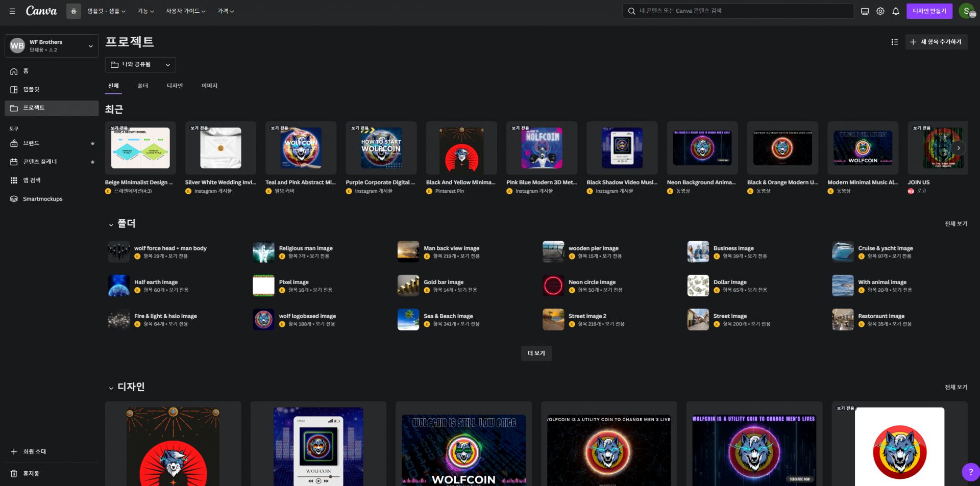Viewport: 980px width, 486px height.
Task: Open Black & Orange Modern thumbnail
Action: click(x=782, y=148)
